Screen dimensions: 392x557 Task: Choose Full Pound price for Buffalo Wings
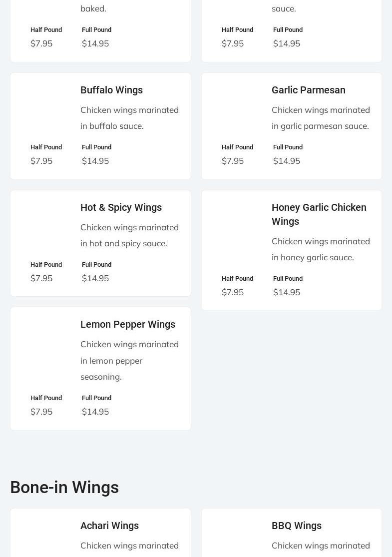click(95, 160)
